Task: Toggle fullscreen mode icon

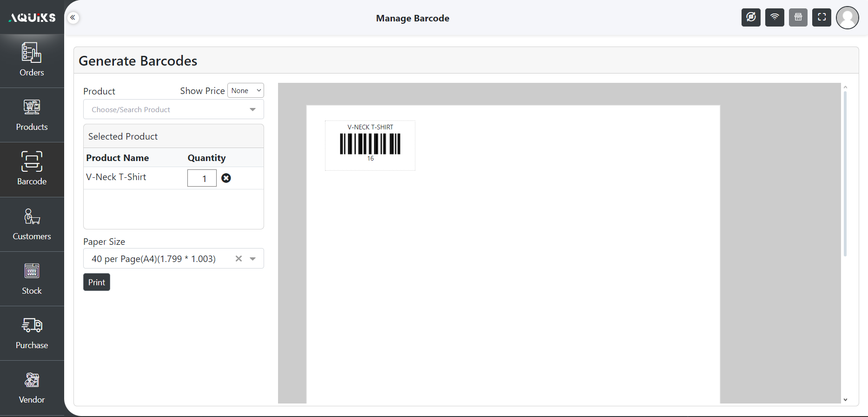Action: 822,18
